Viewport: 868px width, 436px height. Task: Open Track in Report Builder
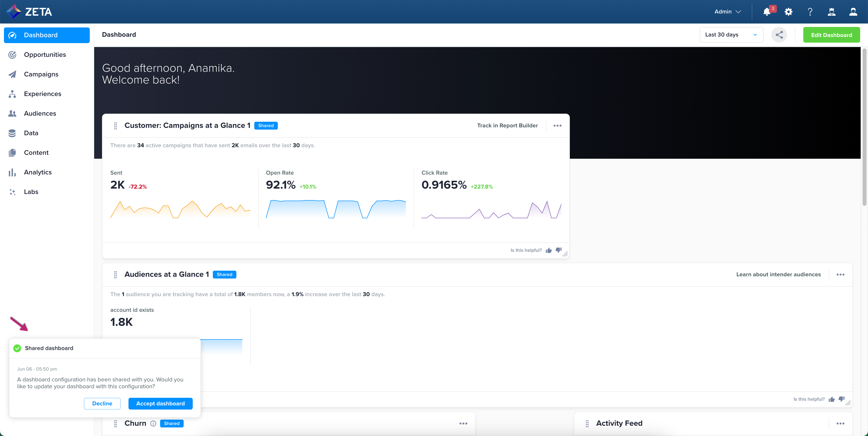pos(508,125)
